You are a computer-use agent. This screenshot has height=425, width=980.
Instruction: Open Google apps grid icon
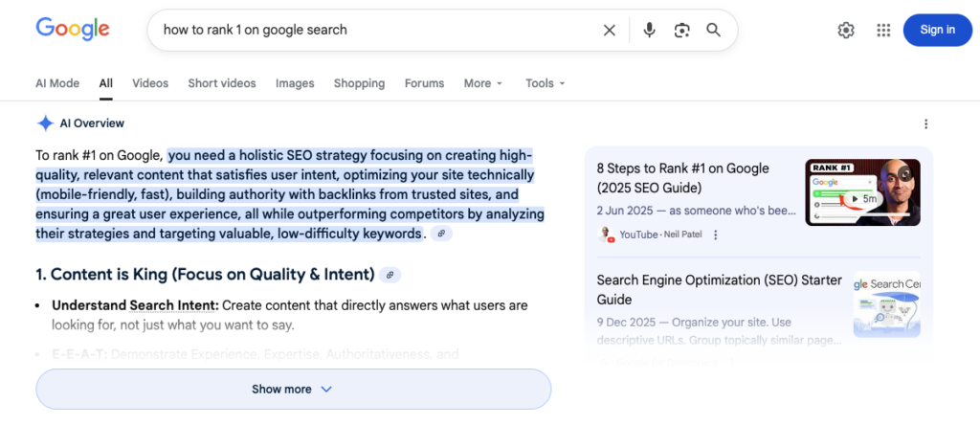pyautogui.click(x=883, y=30)
